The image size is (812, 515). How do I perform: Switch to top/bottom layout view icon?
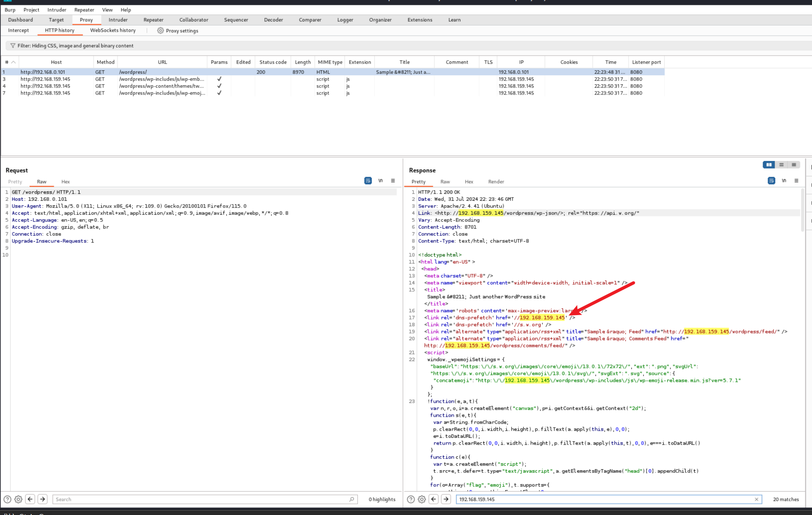781,164
